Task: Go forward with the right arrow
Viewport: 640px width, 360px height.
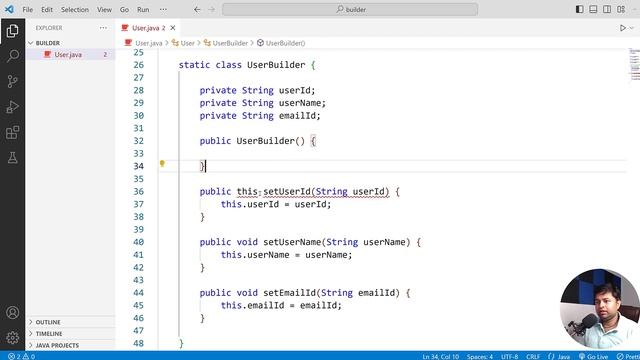Action: [211, 9]
